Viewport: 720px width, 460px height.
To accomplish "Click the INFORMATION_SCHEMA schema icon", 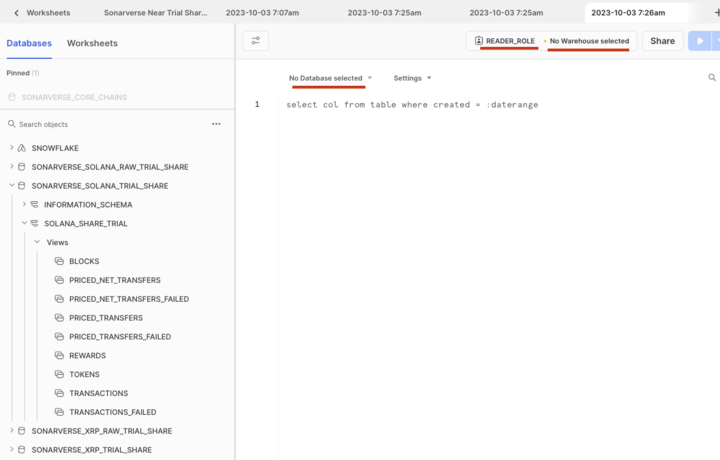I will [x=34, y=204].
